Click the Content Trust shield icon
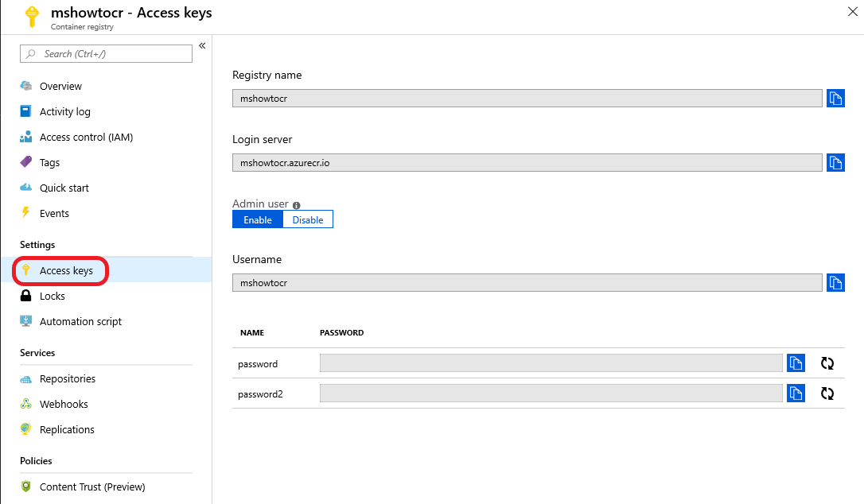The width and height of the screenshot is (864, 504). [x=26, y=487]
